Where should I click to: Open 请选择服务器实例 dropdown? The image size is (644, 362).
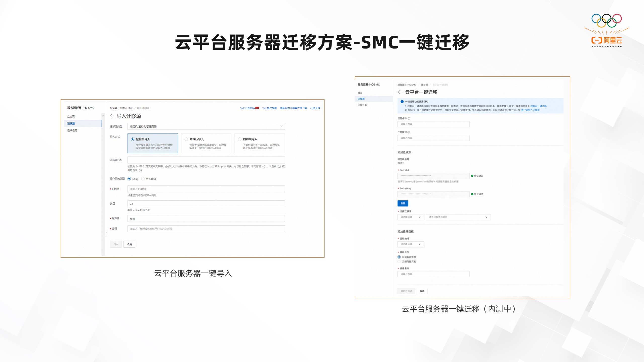click(x=458, y=217)
